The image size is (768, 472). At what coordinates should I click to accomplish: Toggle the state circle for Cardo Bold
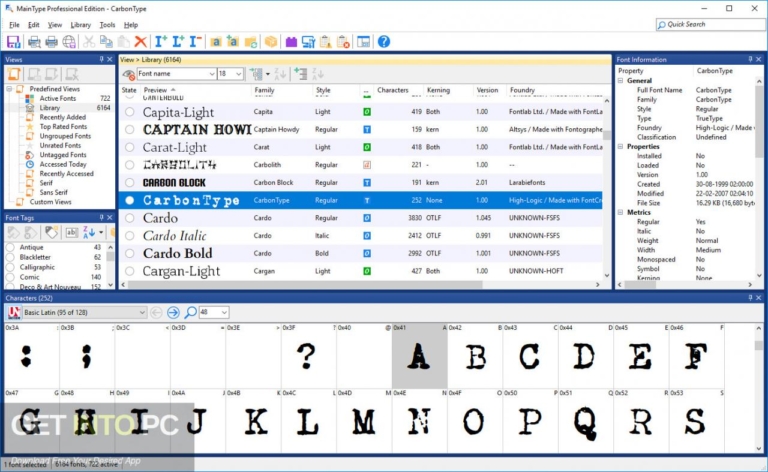(129, 253)
